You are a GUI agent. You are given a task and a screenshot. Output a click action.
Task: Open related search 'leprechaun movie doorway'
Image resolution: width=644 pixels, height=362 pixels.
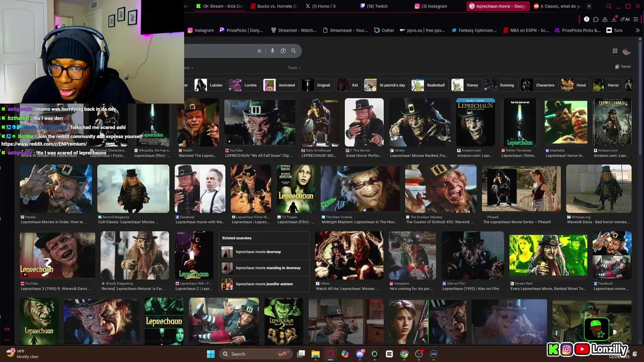pos(264,252)
